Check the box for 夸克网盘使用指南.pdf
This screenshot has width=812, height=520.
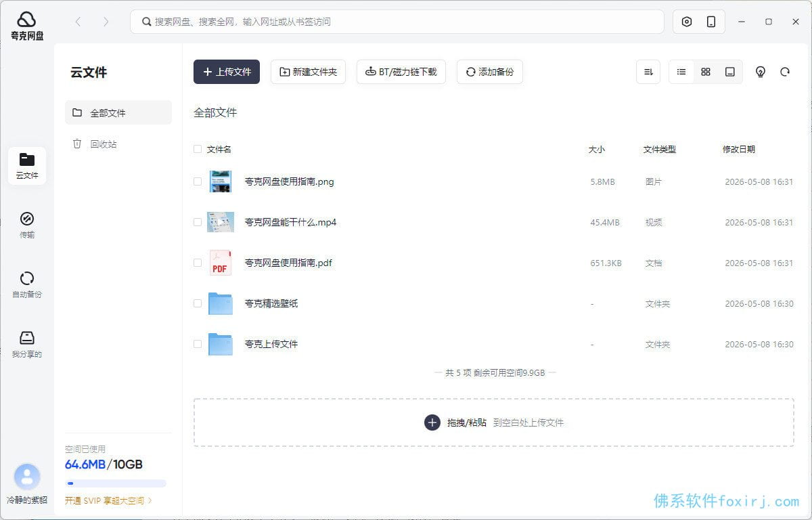click(x=198, y=263)
